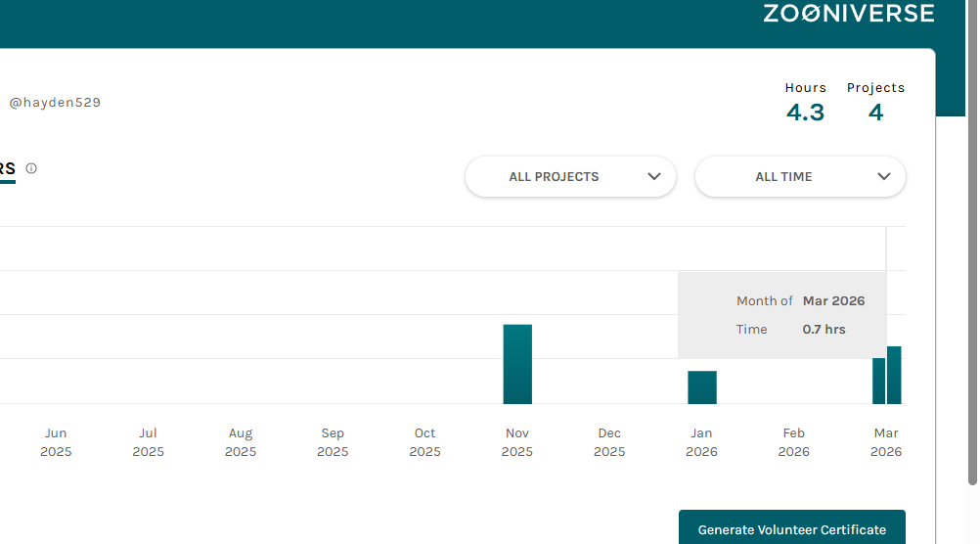Click the Hours total value 4.3

(805, 113)
